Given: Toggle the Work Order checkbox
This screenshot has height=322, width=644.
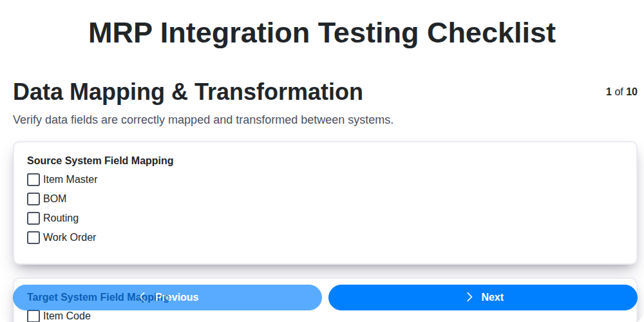Looking at the screenshot, I should (x=33, y=238).
